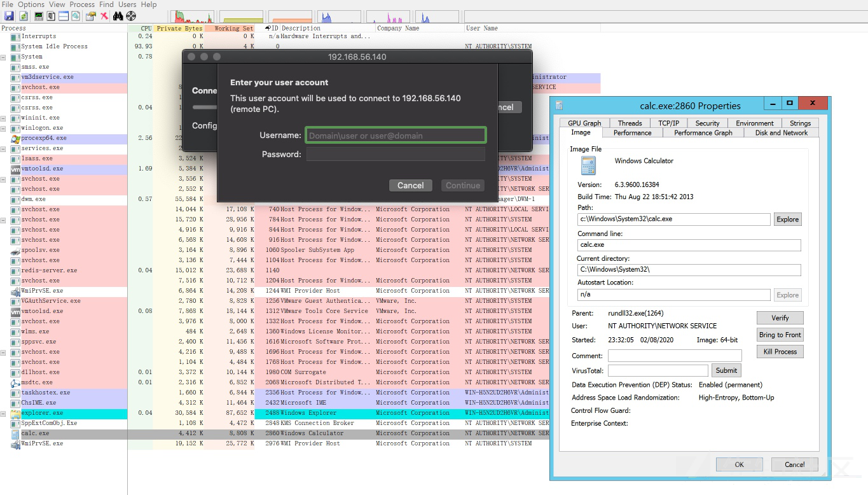Image resolution: width=868 pixels, height=495 pixels.
Task: Click the lsass.exe process icon
Action: (x=15, y=158)
